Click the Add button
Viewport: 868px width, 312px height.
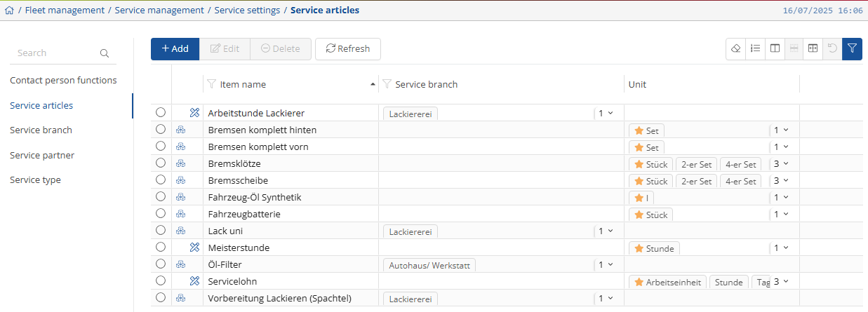pyautogui.click(x=175, y=49)
